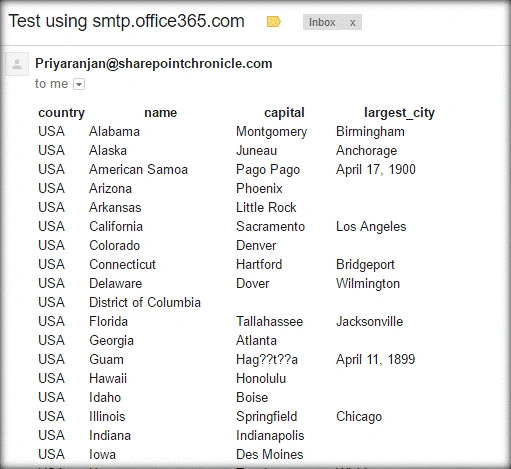Select the 'Indianapolis' cell
511x469 pixels.
coord(270,436)
